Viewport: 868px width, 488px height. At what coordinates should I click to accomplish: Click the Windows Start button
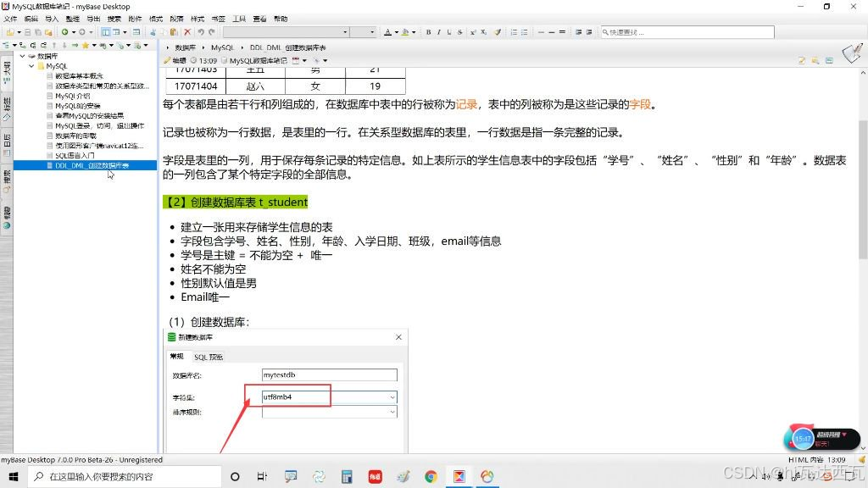(x=14, y=476)
